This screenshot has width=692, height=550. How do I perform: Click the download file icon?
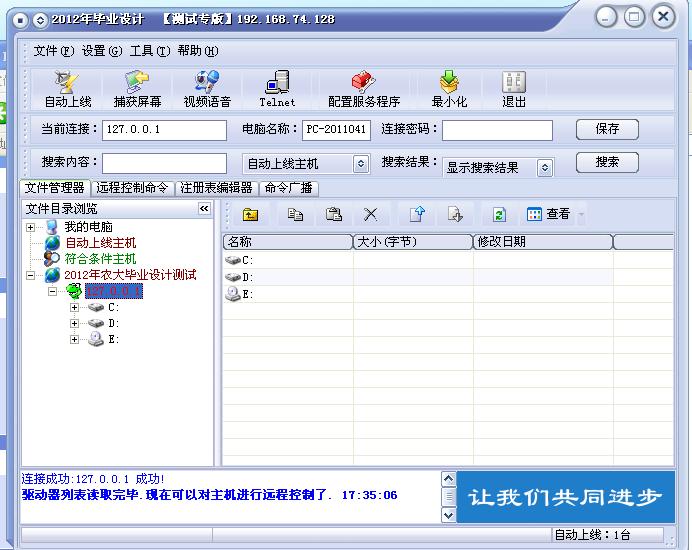(x=455, y=215)
